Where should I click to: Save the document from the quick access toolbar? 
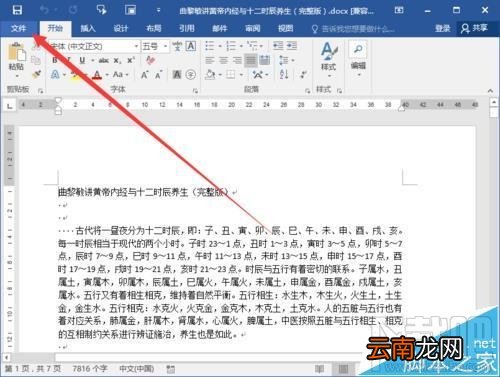click(17, 10)
